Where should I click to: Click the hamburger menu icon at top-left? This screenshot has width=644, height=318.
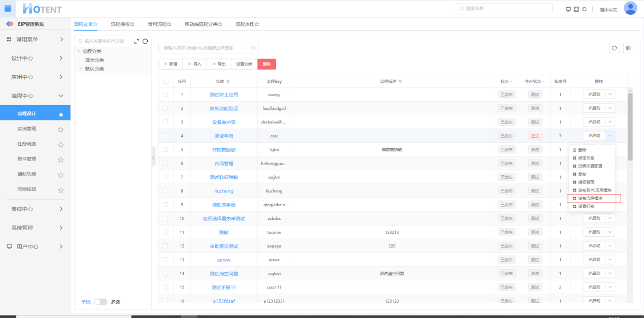click(x=8, y=8)
